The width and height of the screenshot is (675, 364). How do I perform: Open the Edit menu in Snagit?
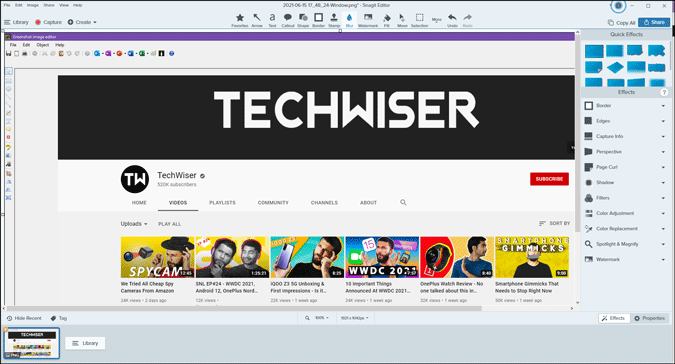click(x=19, y=5)
